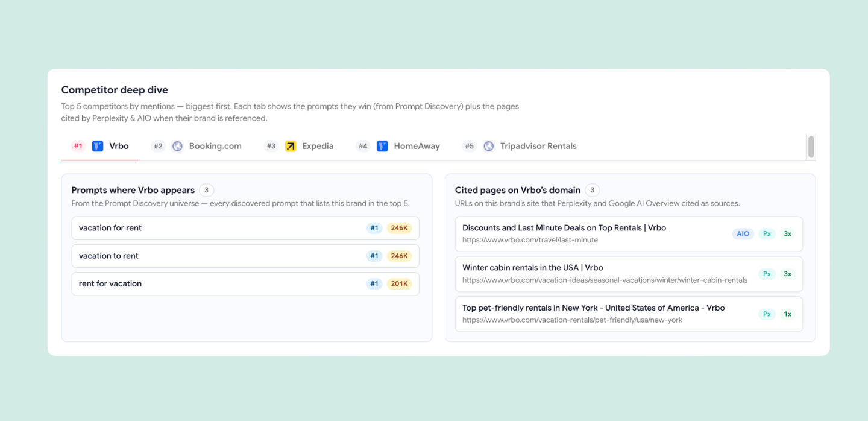Click the 246K badge on 'vacation to rent'
This screenshot has width=868, height=421.
point(399,256)
